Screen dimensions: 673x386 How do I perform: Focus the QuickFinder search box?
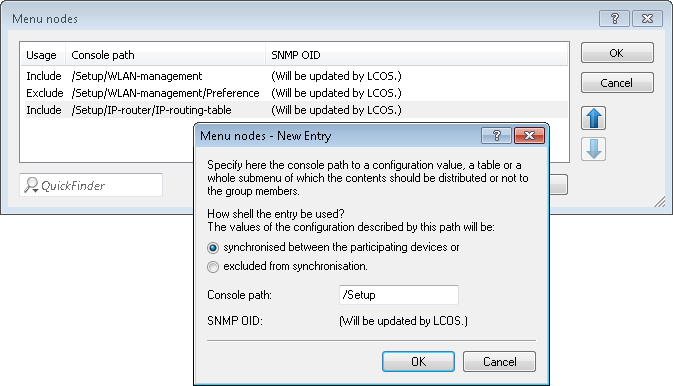tap(91, 185)
